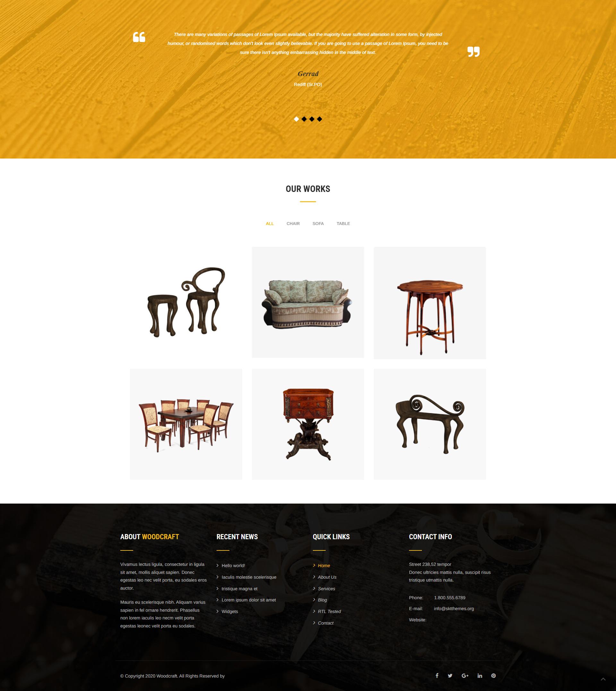Expand the Lorem ipsum dolor sit amet item
This screenshot has width=616, height=691.
249,600
